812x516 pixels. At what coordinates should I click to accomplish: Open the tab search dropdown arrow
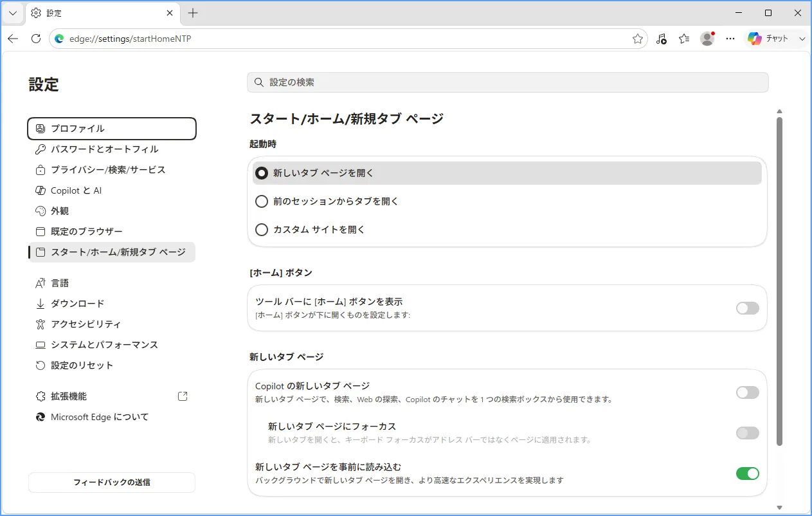pos(13,13)
